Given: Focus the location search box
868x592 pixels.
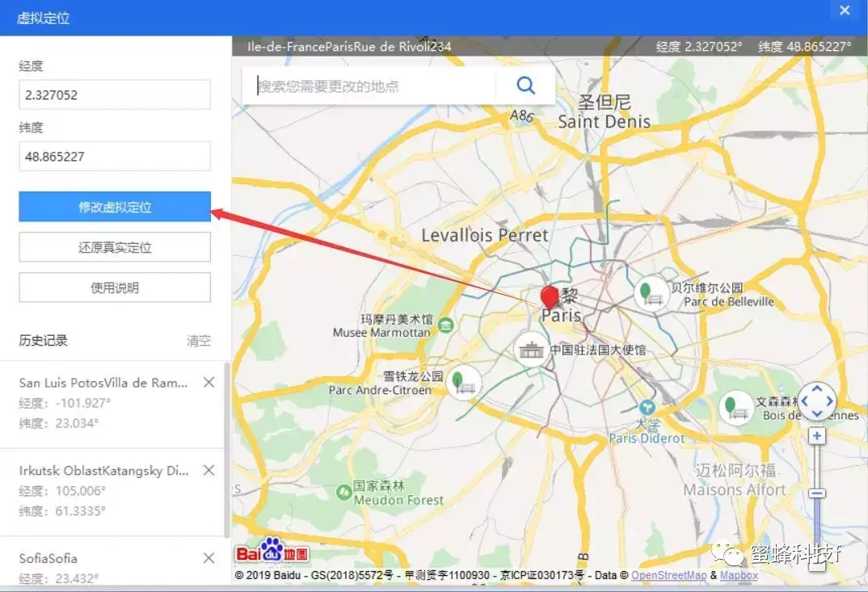Looking at the screenshot, I should (372, 86).
